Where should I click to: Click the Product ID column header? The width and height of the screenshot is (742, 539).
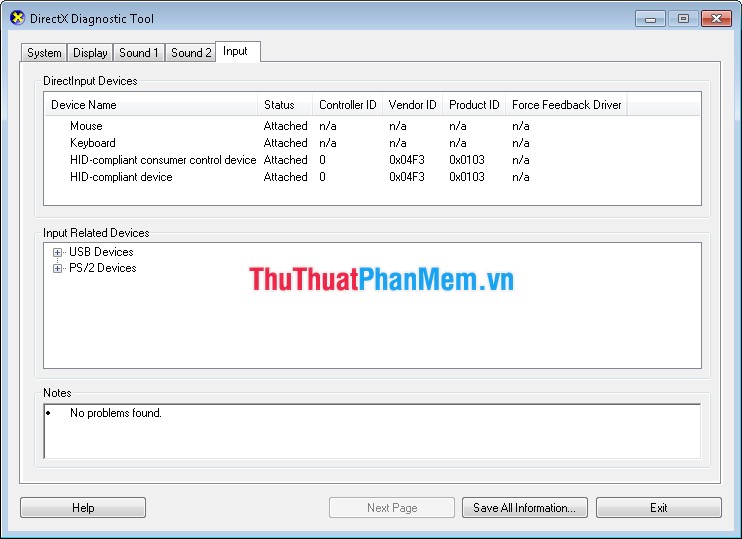474,105
